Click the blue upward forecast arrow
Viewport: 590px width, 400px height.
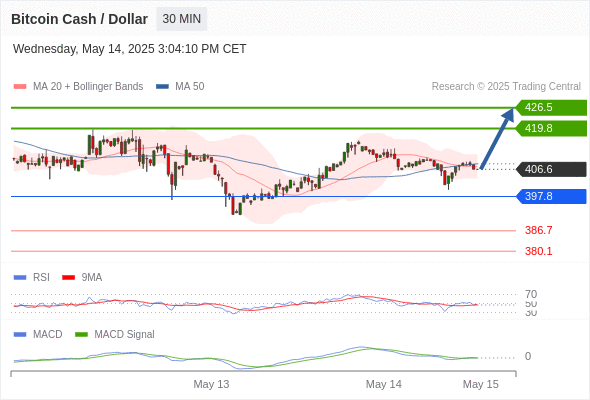pyautogui.click(x=497, y=138)
